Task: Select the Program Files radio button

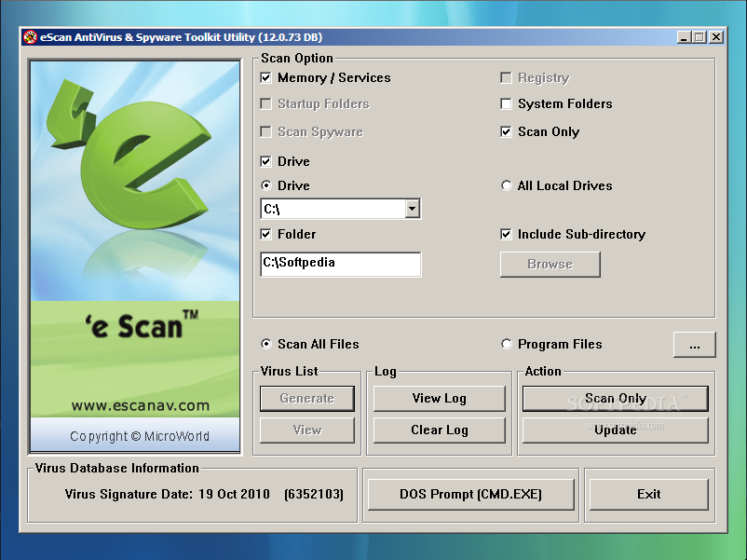Action: coord(507,344)
